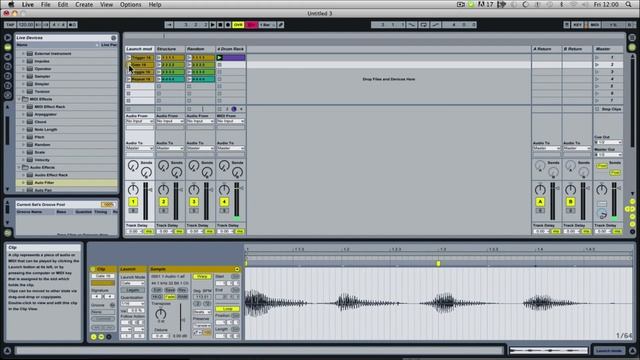Viewport: 640px width, 360px height.
Task: Open File Browser 3 icon
Action: pyautogui.click(x=7, y=85)
